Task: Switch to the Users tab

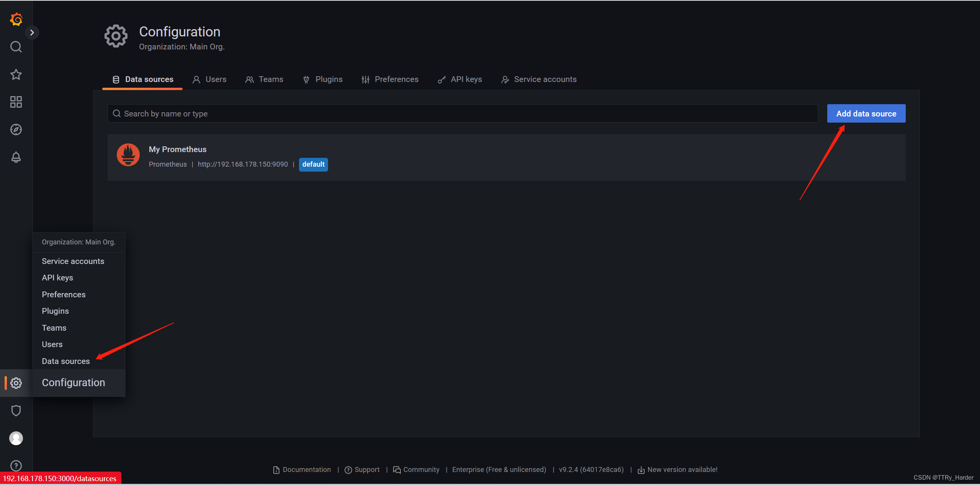Action: [x=209, y=79]
